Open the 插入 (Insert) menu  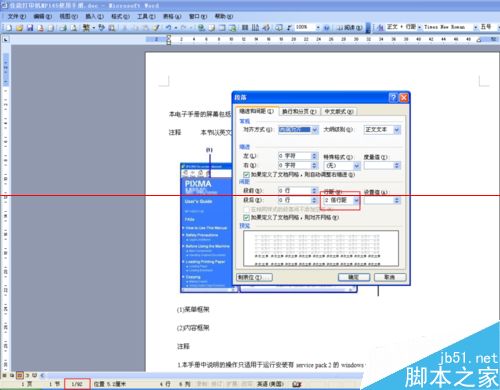(x=94, y=16)
